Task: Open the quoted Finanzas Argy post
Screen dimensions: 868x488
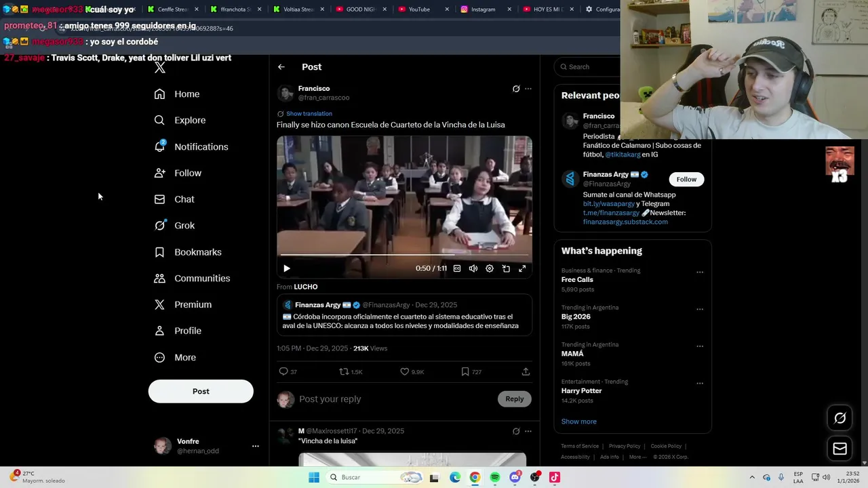Action: (404, 316)
